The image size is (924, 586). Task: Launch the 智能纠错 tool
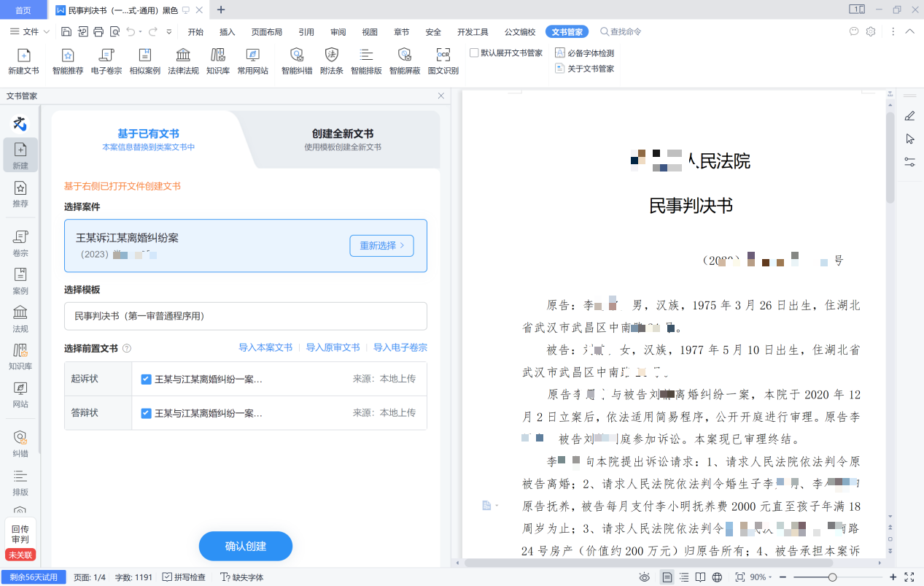click(297, 61)
